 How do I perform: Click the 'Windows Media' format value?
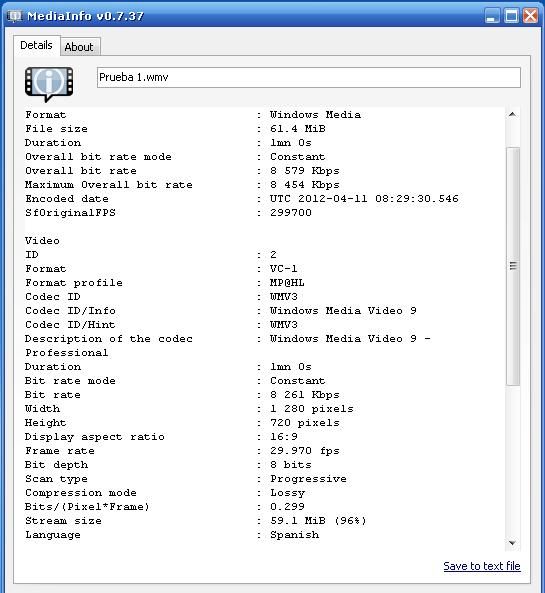click(315, 115)
